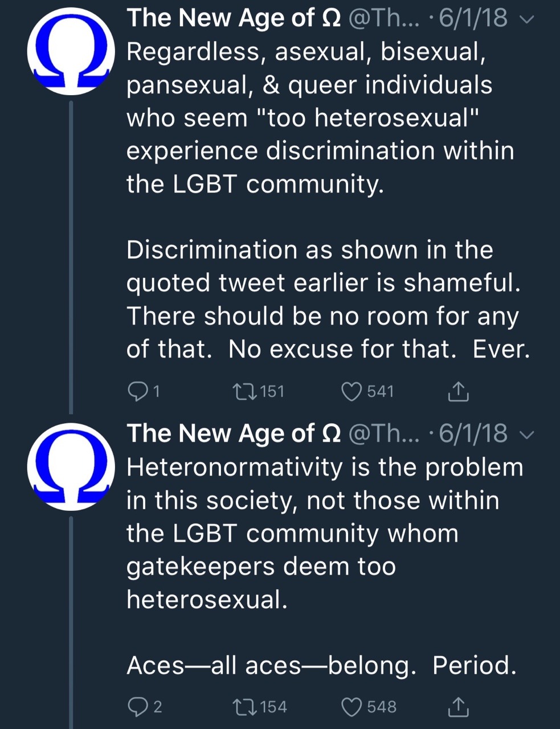Retweet the first tweet with 151 retweets
The image size is (560, 729).
coord(246,391)
